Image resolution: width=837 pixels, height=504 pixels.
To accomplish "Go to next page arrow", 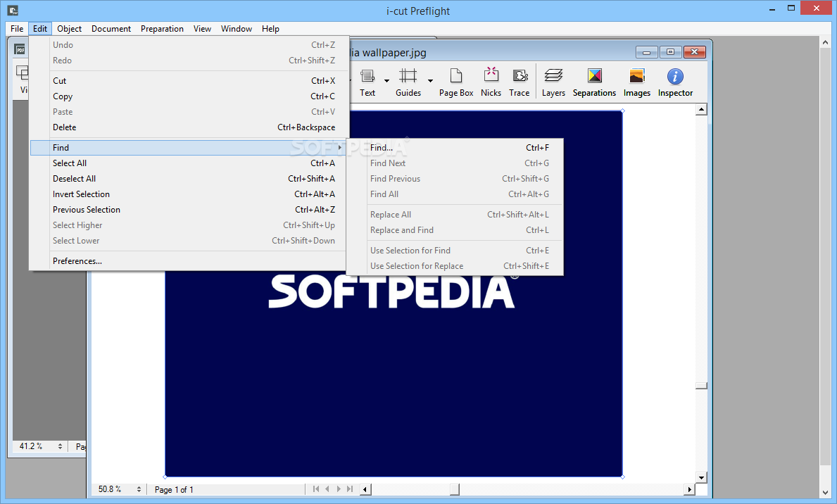I will pyautogui.click(x=339, y=489).
